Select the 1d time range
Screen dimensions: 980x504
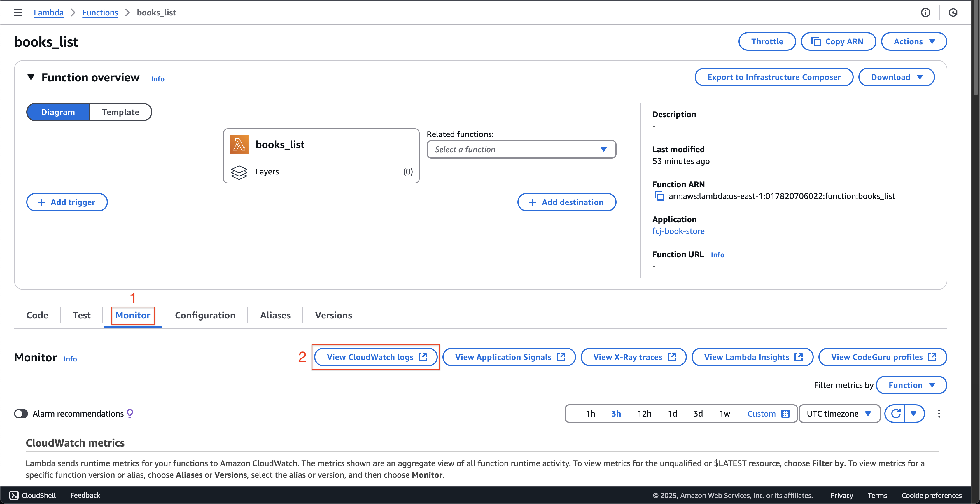672,414
